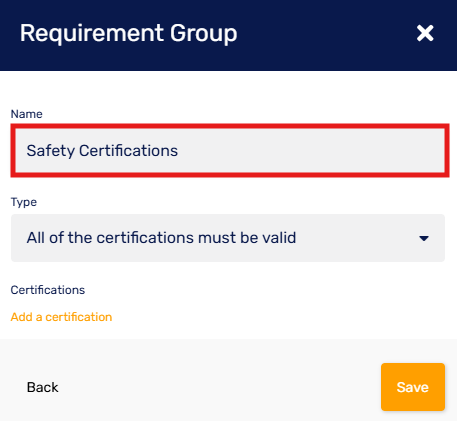Click the orange Save button
This screenshot has height=421, width=457.
coord(413,387)
